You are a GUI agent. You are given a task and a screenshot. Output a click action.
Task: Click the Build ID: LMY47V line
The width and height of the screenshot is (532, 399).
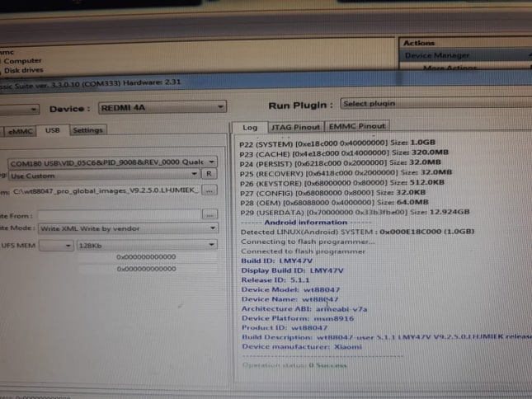point(277,261)
